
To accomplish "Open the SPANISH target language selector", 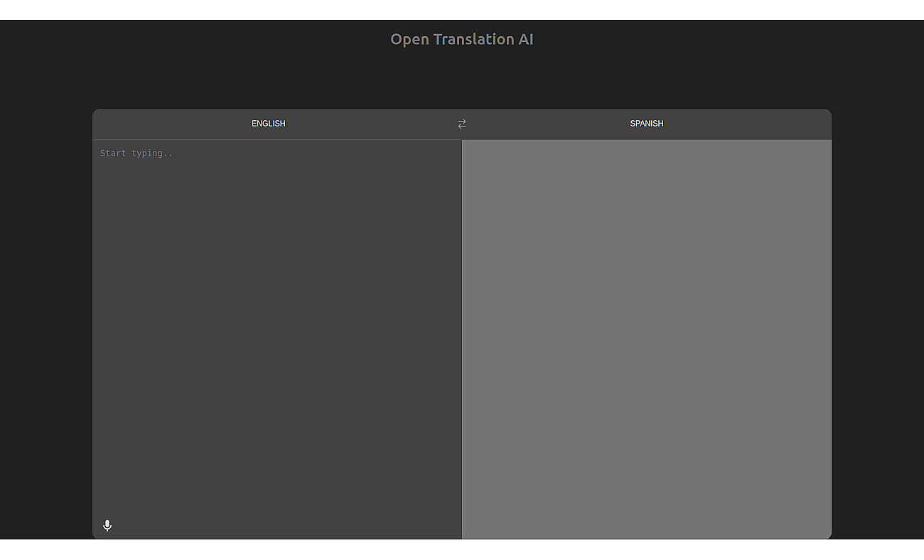I will tap(647, 124).
